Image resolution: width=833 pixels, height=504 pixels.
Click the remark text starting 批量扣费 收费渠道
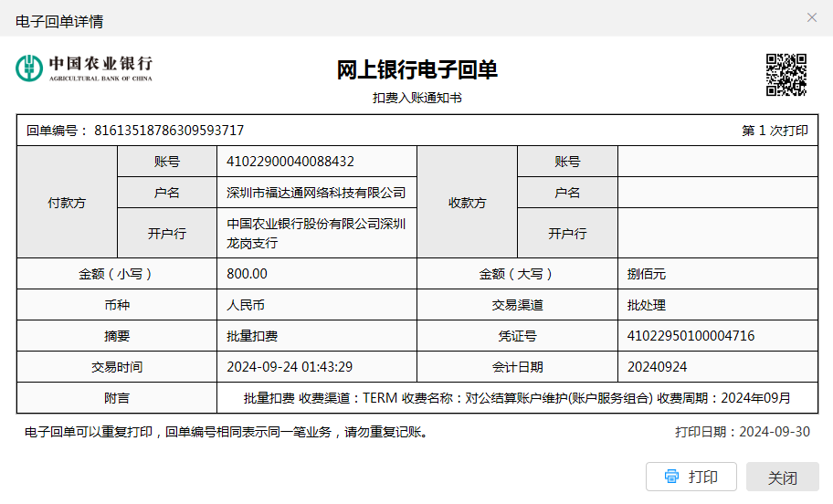tap(517, 398)
